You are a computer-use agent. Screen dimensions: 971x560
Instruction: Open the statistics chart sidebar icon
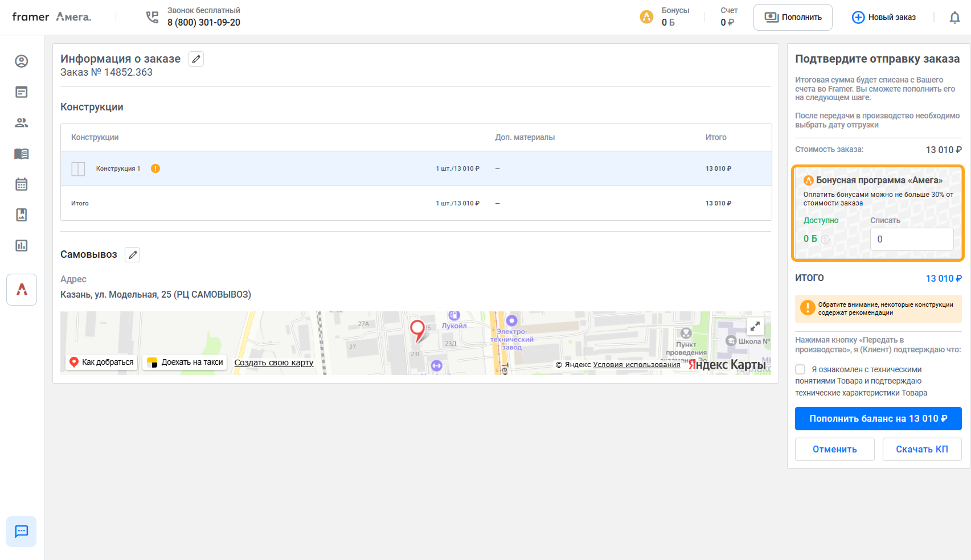[22, 246]
